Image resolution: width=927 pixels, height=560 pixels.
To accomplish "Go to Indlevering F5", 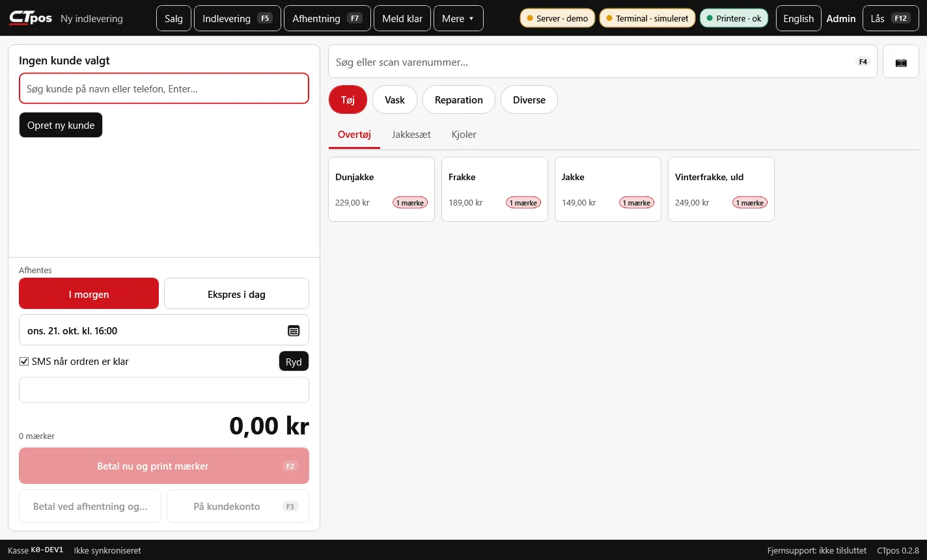I will tap(238, 18).
